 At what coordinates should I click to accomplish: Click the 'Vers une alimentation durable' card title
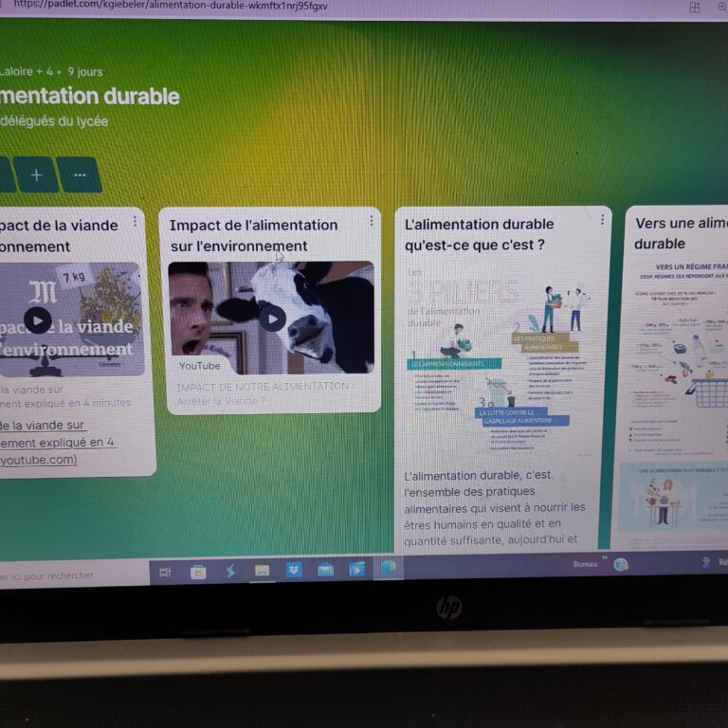click(x=681, y=233)
